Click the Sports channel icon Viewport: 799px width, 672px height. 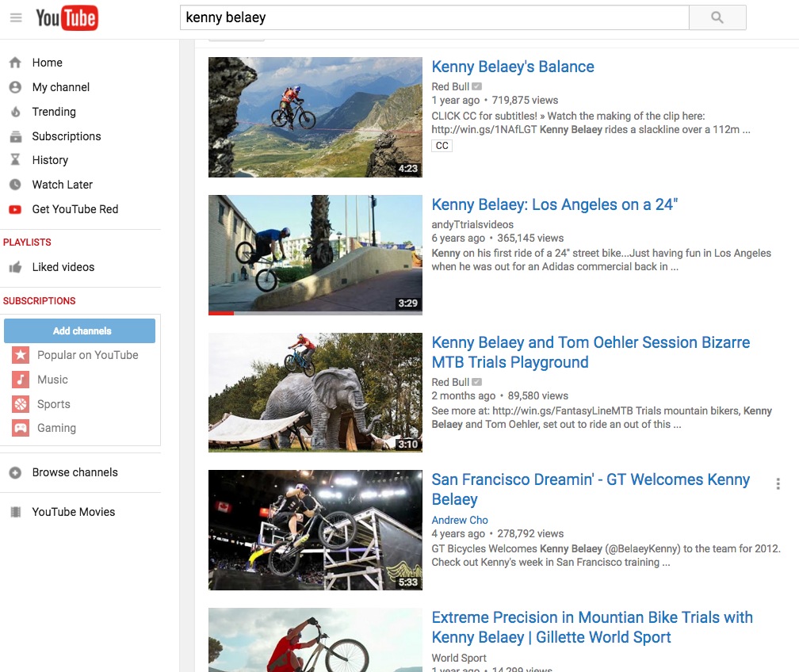pos(21,404)
